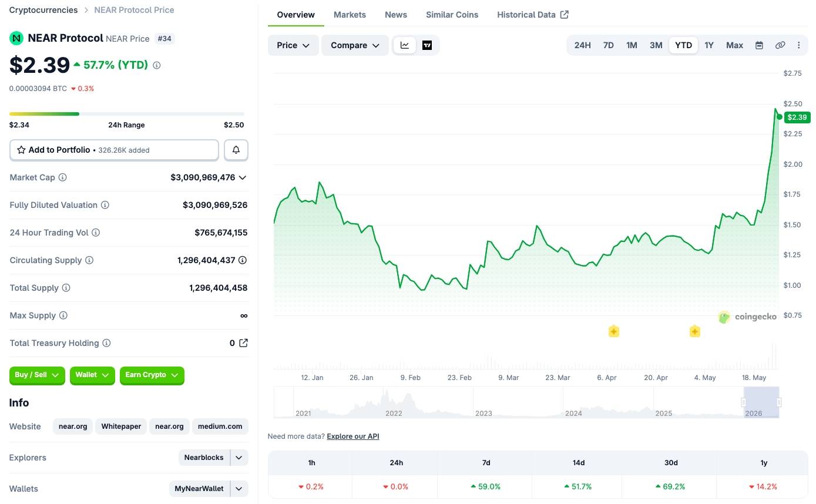Click 7d change 59.0% value

486,487
